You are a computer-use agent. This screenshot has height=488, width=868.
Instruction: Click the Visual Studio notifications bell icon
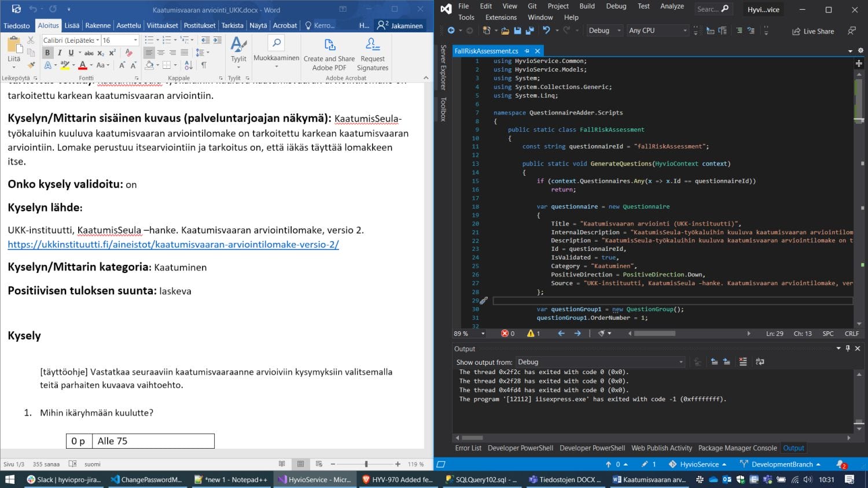point(841,464)
